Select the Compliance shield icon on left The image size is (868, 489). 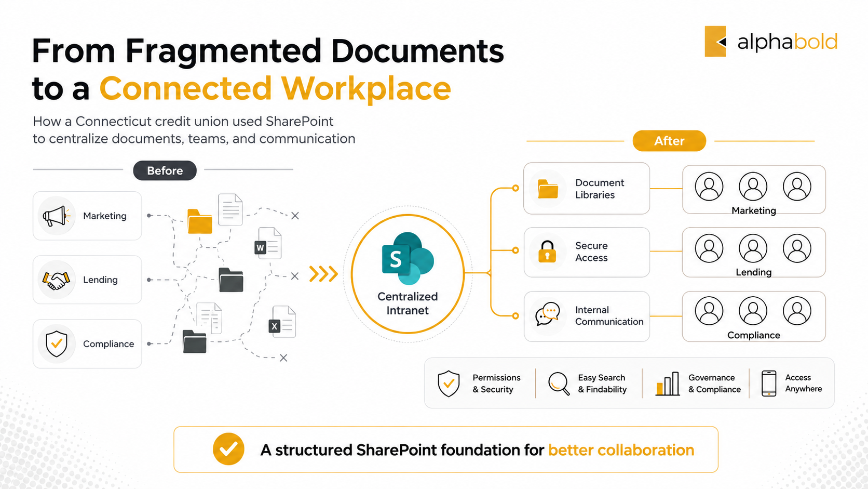(x=57, y=343)
